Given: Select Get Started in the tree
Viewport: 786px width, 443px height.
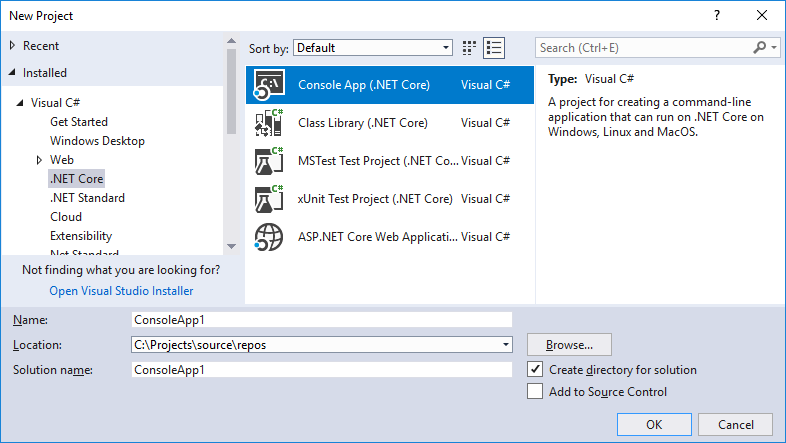Looking at the screenshot, I should pos(79,122).
